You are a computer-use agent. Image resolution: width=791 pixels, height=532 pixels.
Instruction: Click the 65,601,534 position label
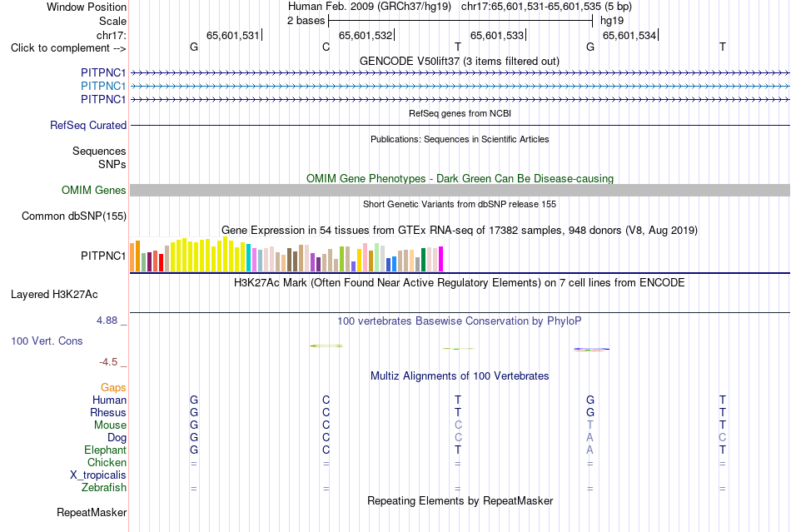coord(629,35)
